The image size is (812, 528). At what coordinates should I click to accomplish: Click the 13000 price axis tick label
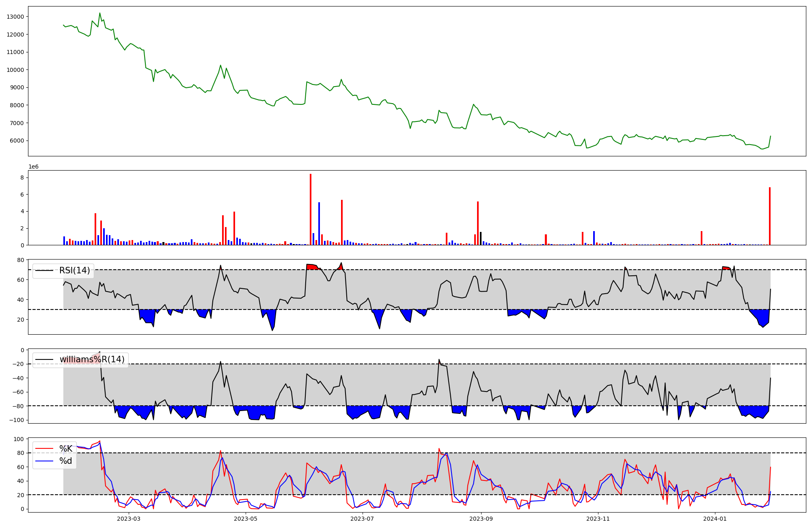15,17
